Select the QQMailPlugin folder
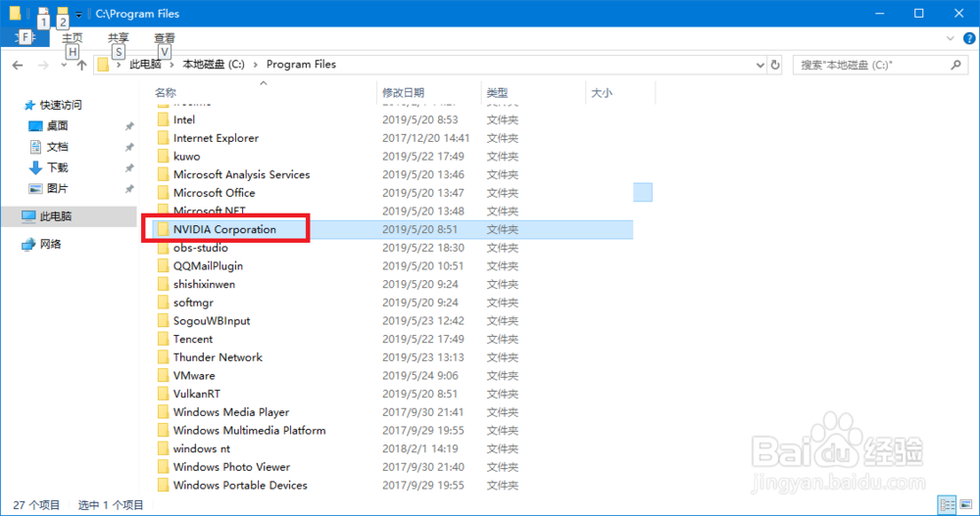 [208, 265]
